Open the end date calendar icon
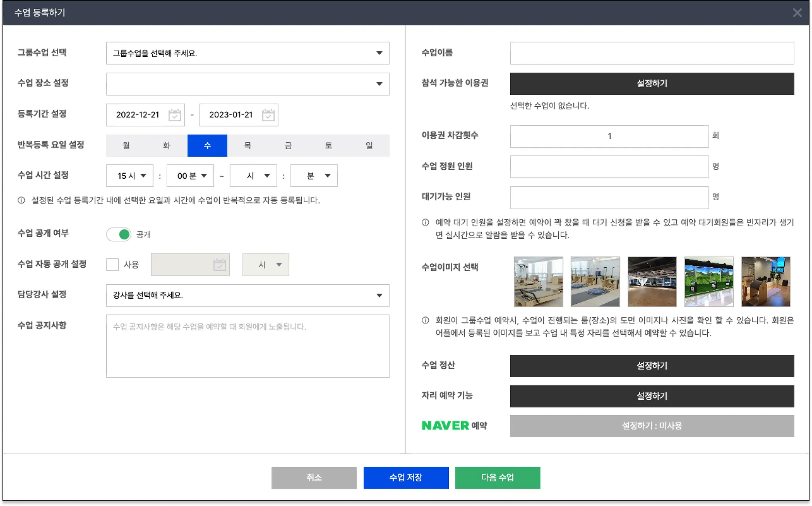This screenshot has width=812, height=506. pos(268,115)
